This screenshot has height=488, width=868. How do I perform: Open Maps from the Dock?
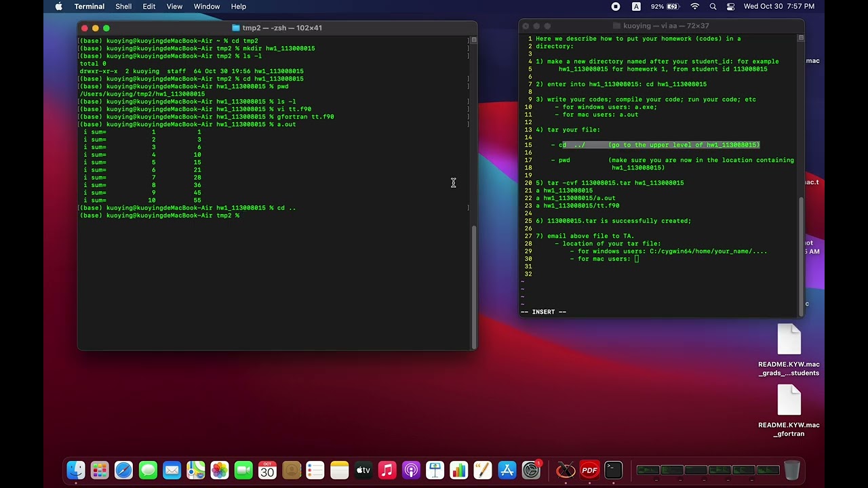pos(196,470)
